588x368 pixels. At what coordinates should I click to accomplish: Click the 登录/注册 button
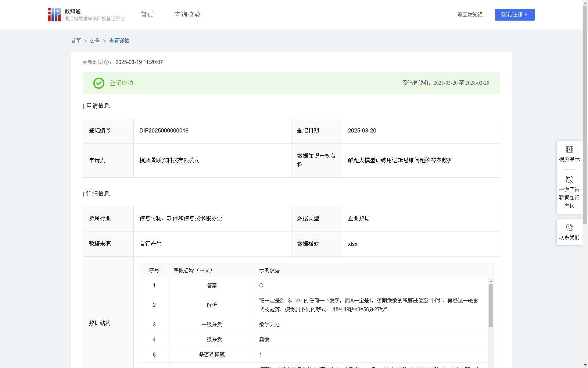coord(514,15)
